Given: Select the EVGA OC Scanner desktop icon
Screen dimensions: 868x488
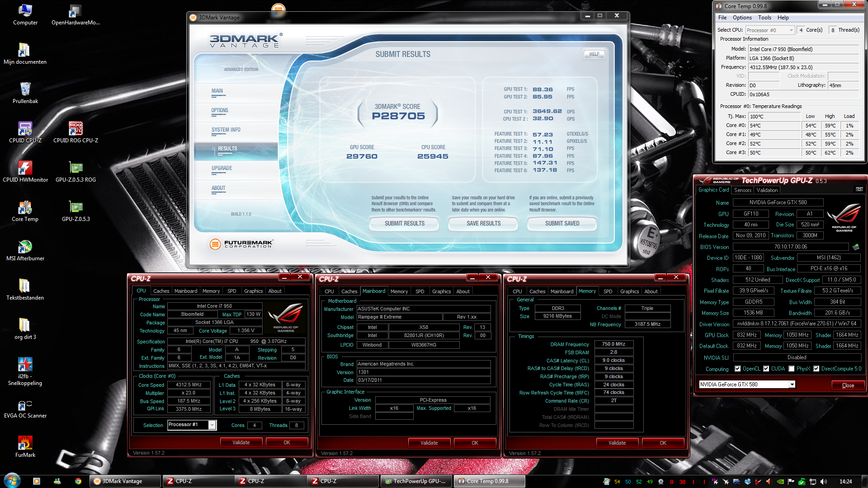Looking at the screenshot, I should pyautogui.click(x=25, y=408).
